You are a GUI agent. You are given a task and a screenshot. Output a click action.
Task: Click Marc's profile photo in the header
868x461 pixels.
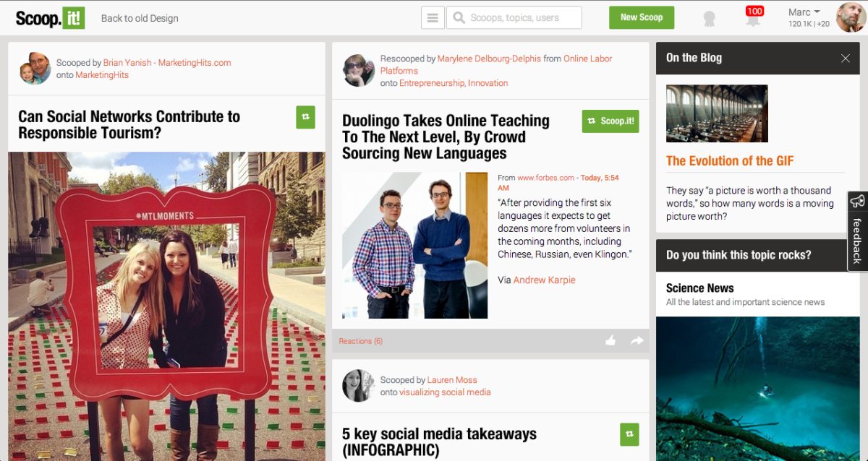pyautogui.click(x=851, y=17)
